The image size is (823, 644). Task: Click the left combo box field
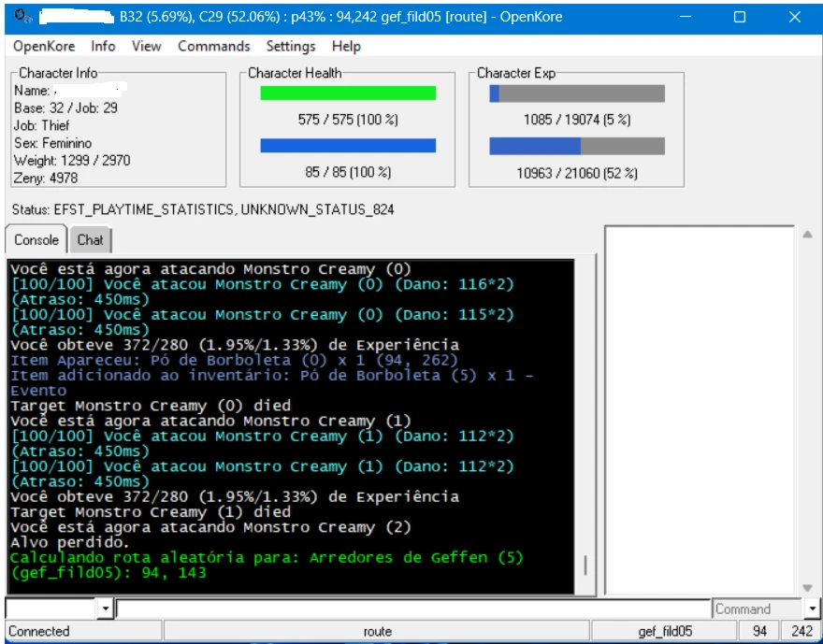tap(51, 608)
